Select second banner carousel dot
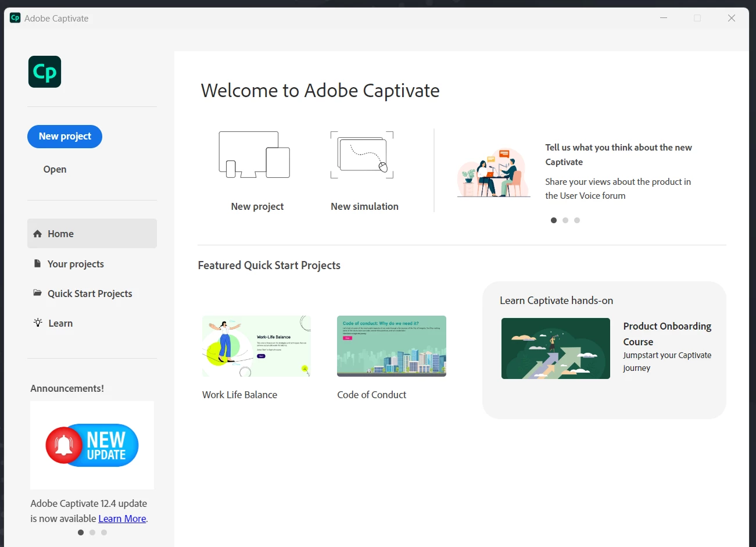Viewport: 756px width, 547px height. [x=565, y=220]
